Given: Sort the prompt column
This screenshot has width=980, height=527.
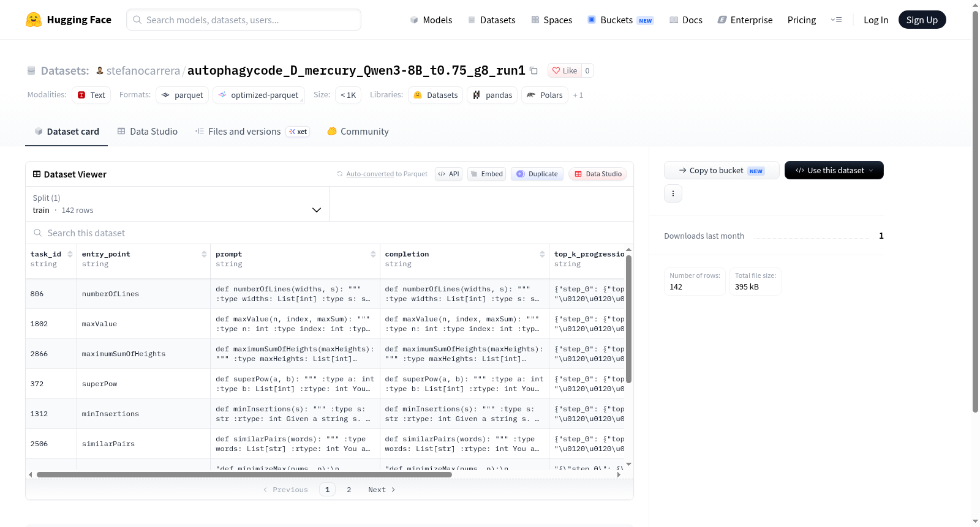Looking at the screenshot, I should 373,254.
